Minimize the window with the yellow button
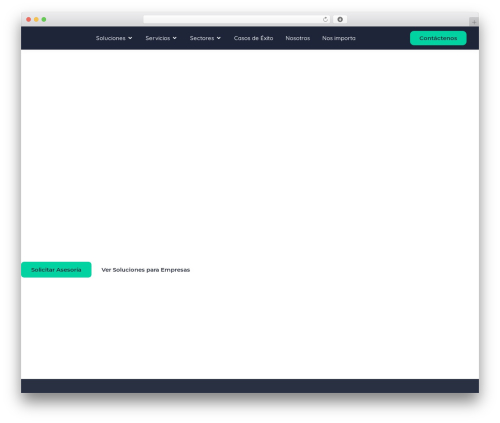The image size is (500, 423). pyautogui.click(x=36, y=20)
